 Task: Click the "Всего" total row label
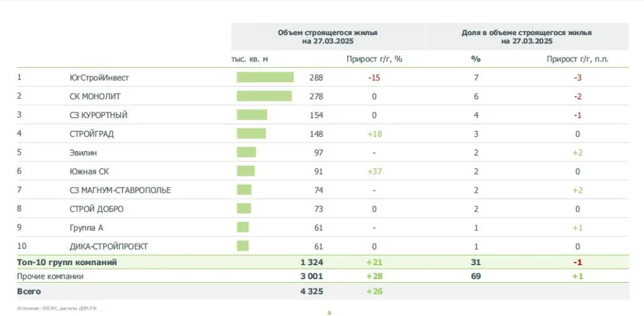pyautogui.click(x=30, y=291)
